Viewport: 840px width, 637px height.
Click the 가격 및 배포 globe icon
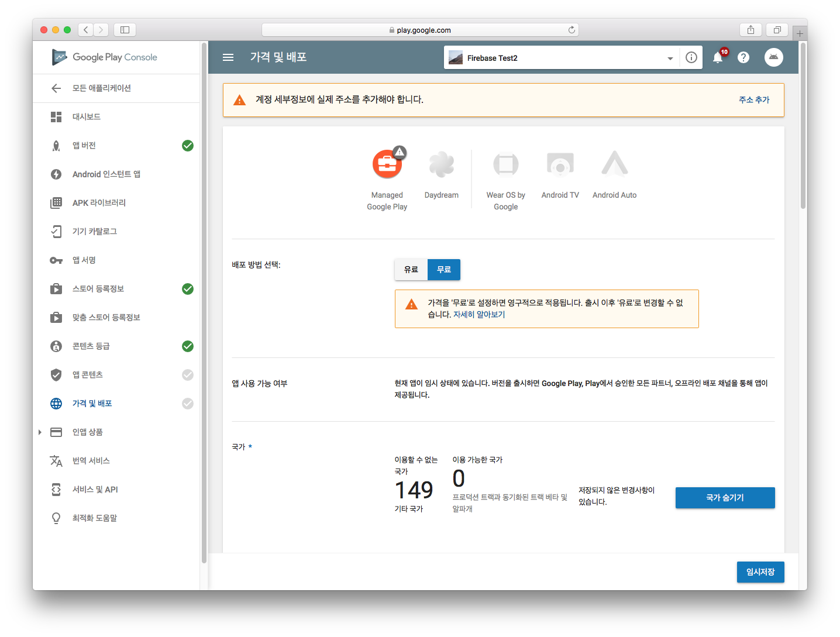coord(56,404)
